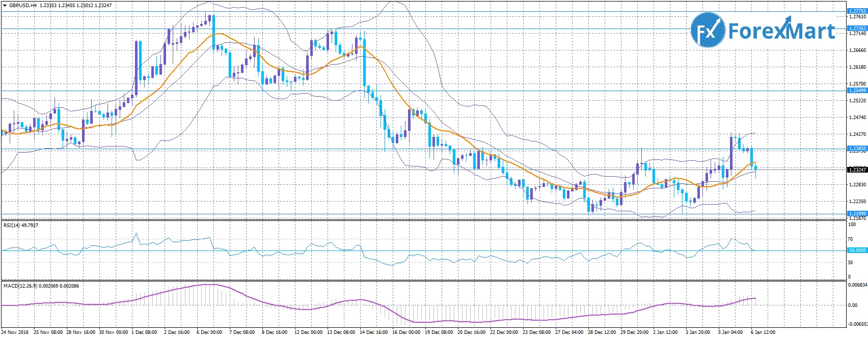Click the 20 Dec 16:00 time label
This screenshot has height=338, width=868.
pos(472,332)
